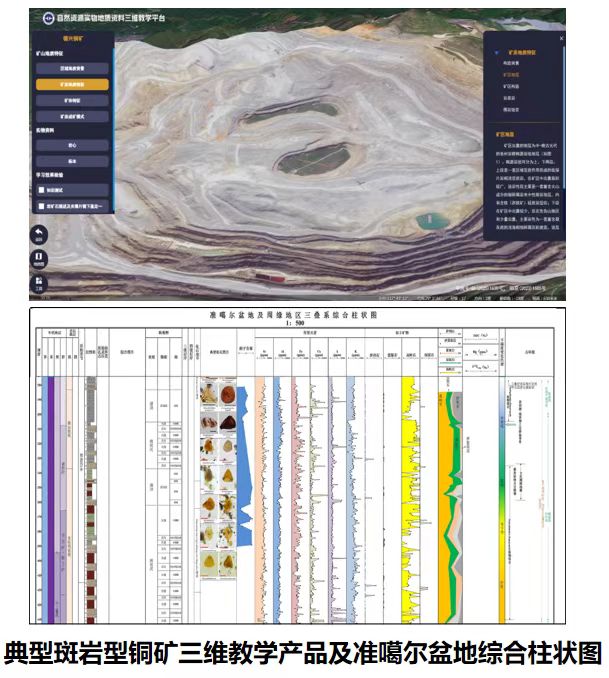Click the third button under 矿山地质特征
The height and width of the screenshot is (678, 609).
(x=72, y=102)
